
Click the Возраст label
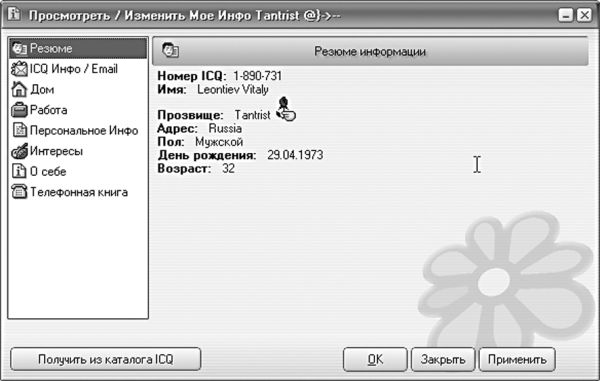pos(184,168)
